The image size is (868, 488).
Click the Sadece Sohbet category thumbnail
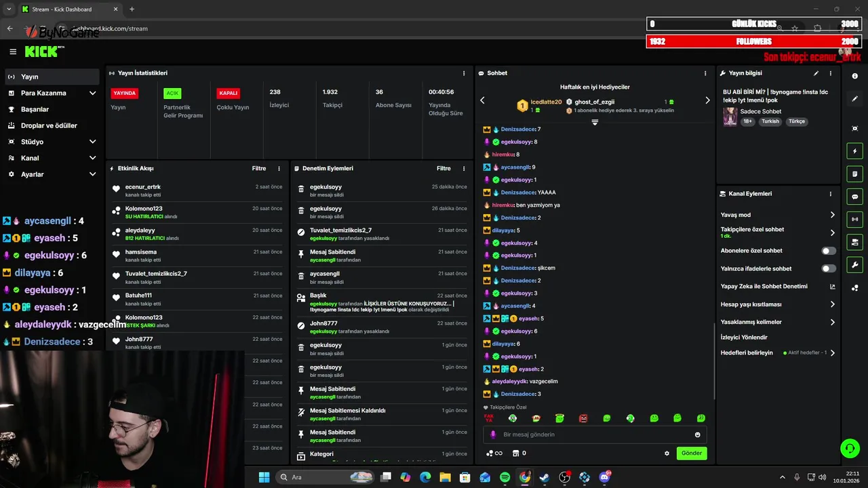(730, 116)
